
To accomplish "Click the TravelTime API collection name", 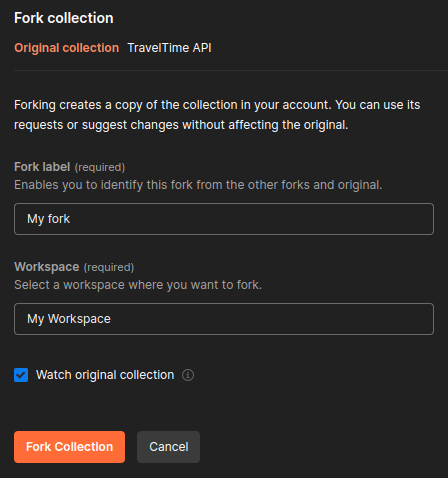I will [x=169, y=48].
